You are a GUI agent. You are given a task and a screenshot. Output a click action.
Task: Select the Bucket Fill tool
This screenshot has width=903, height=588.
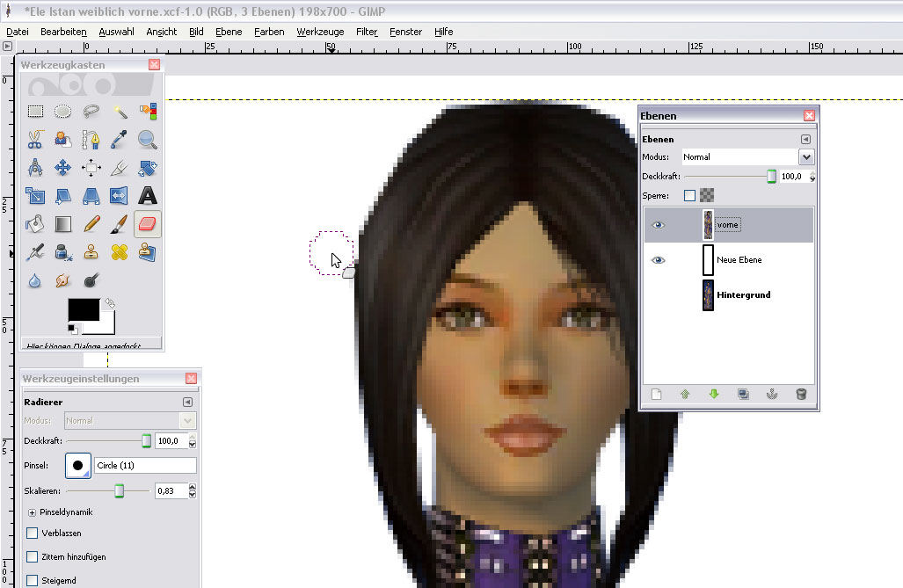click(35, 224)
